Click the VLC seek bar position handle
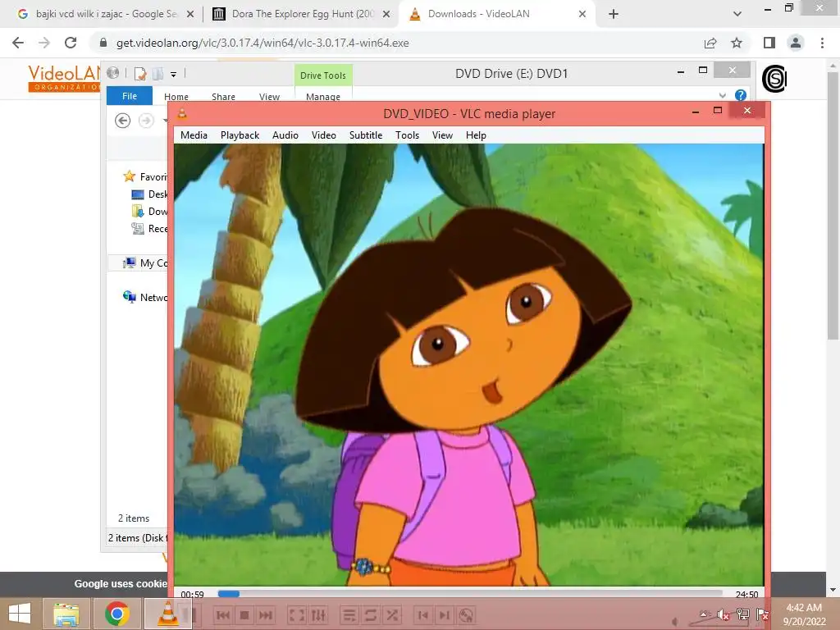 [x=229, y=594]
